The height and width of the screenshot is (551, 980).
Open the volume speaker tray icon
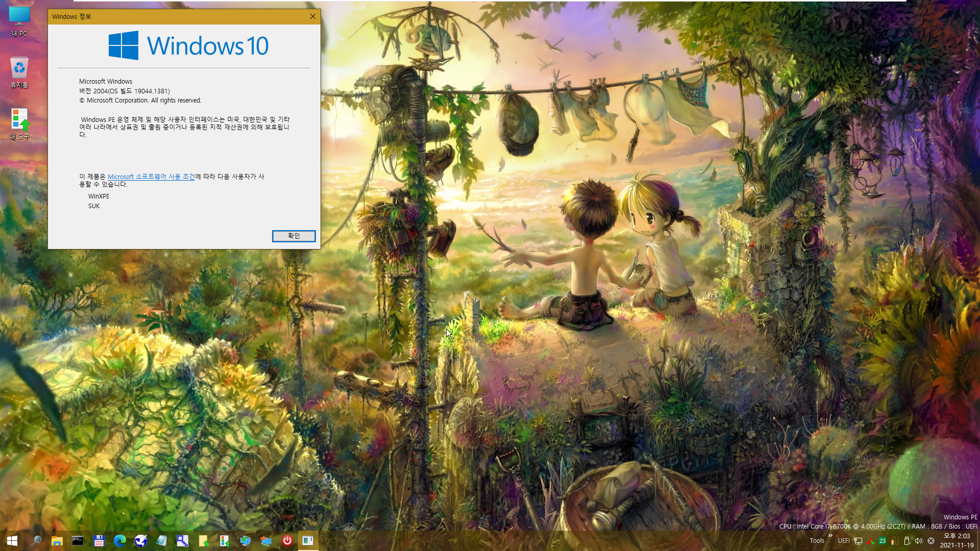[x=919, y=541]
